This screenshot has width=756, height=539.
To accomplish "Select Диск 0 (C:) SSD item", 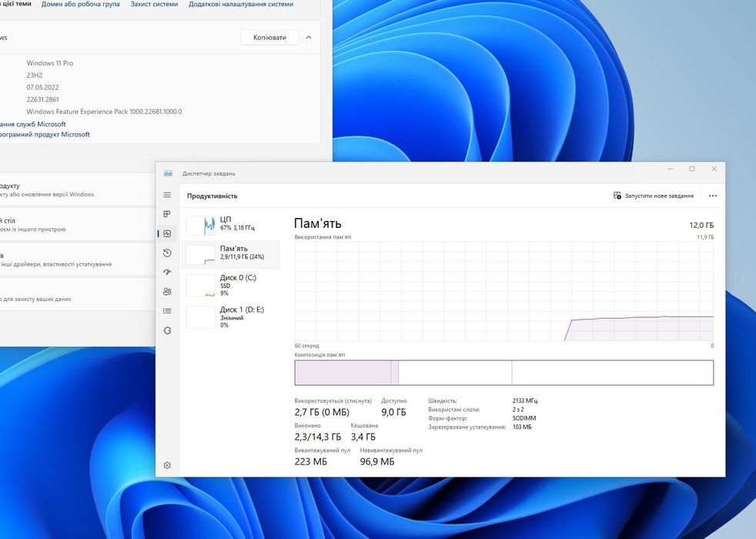I will 231,285.
